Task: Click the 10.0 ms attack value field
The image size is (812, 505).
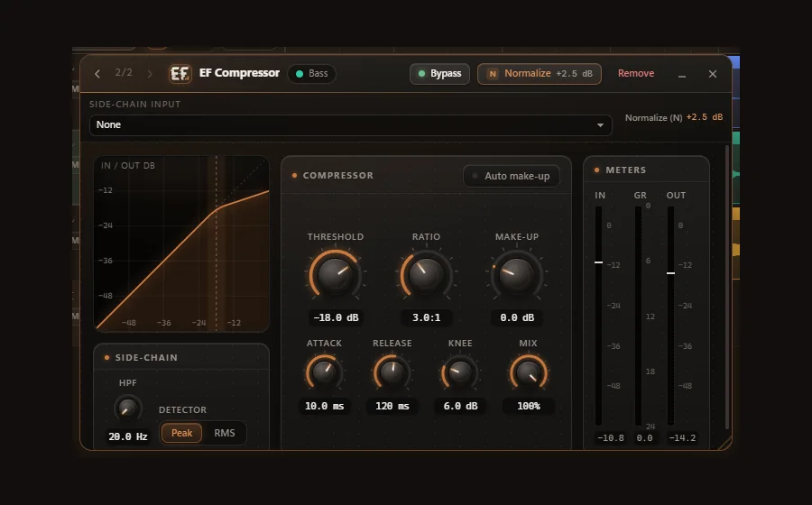Action: 324,406
